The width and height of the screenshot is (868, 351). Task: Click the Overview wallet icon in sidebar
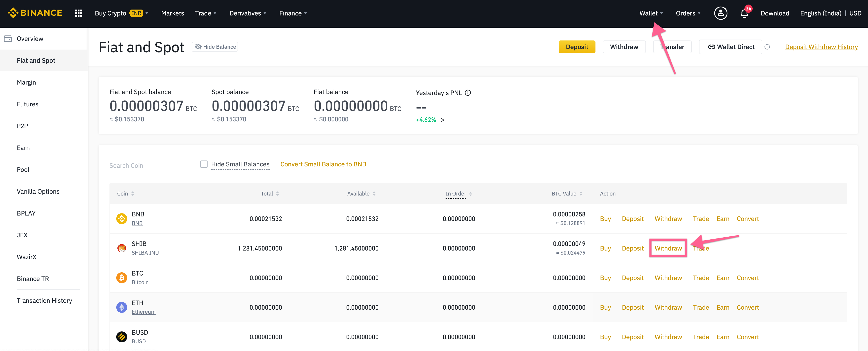coord(8,39)
